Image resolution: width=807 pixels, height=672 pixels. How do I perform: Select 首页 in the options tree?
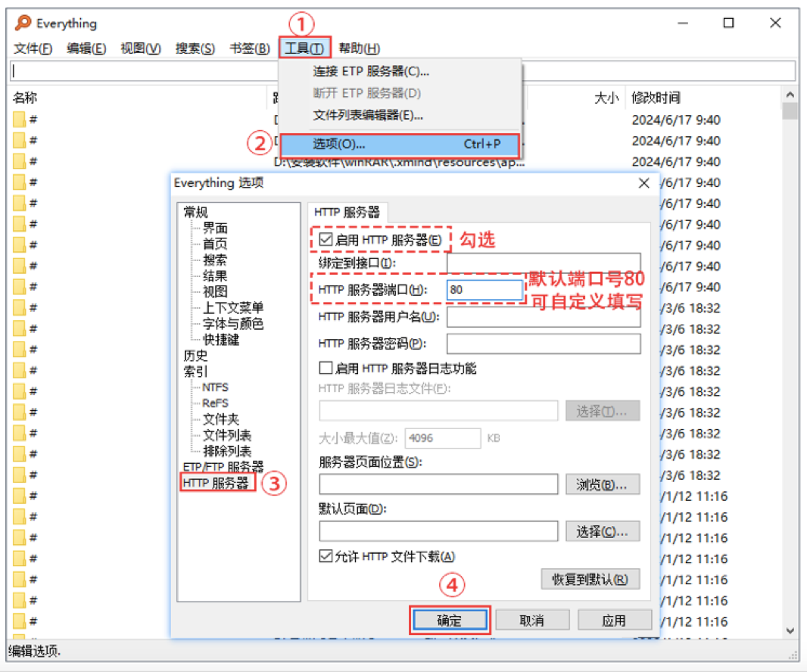tap(215, 244)
